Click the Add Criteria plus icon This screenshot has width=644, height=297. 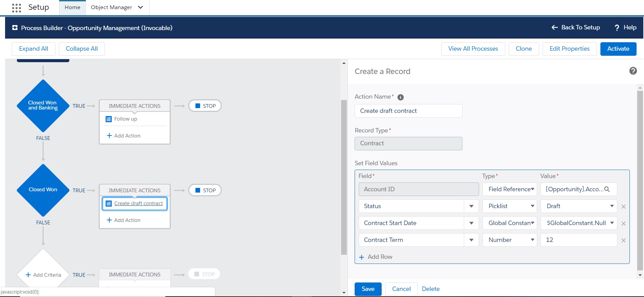(x=28, y=275)
